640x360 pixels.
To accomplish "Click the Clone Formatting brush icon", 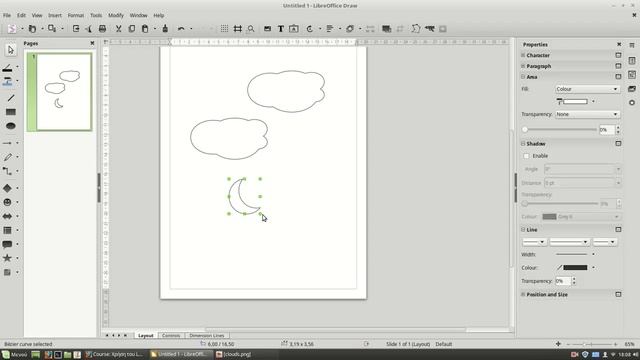I will (165, 29).
